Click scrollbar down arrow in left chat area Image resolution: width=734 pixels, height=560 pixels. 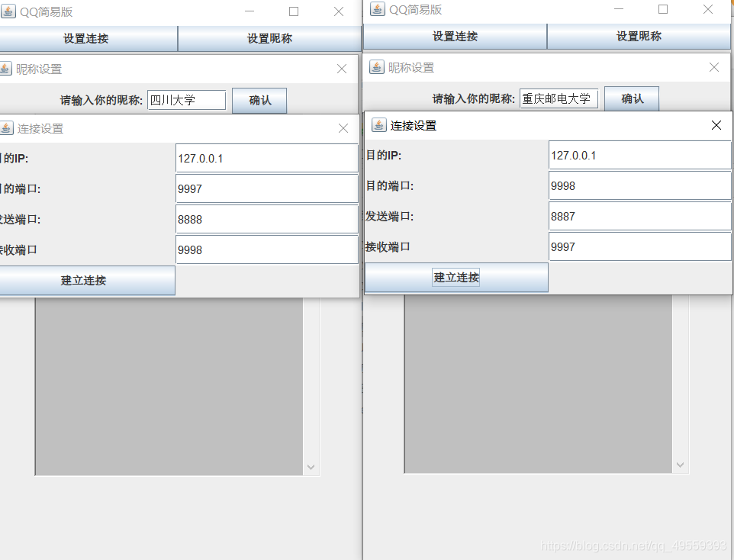tap(311, 466)
